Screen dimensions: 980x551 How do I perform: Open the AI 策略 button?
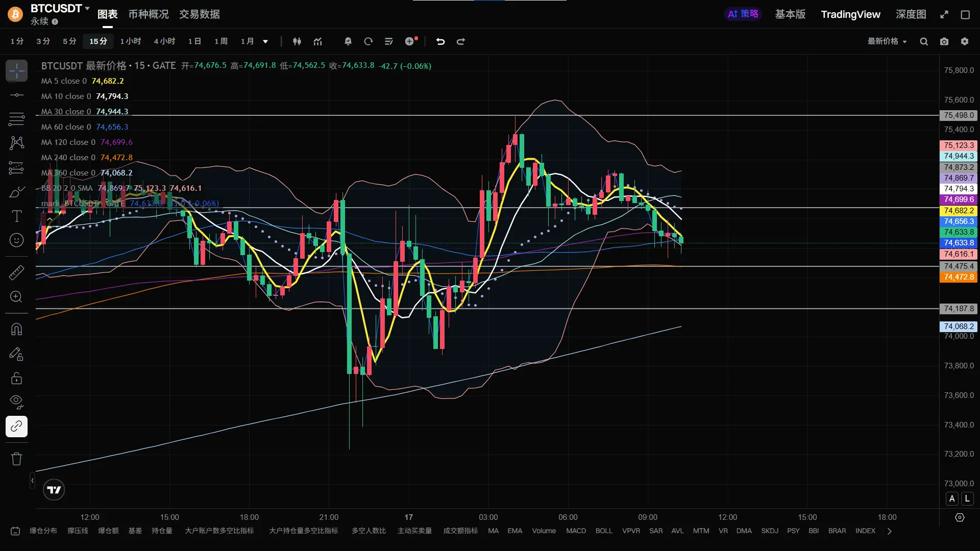[x=743, y=14]
